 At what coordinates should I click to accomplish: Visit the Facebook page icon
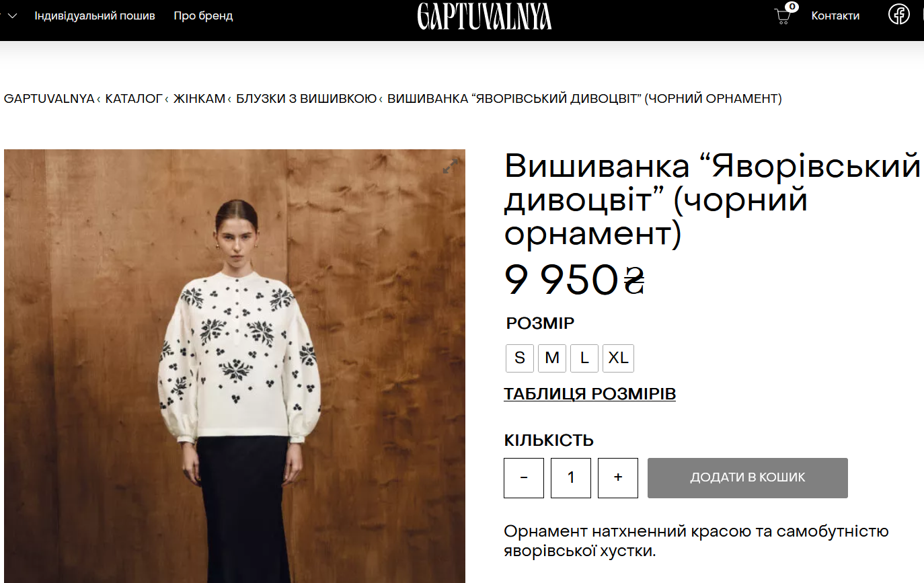[899, 14]
